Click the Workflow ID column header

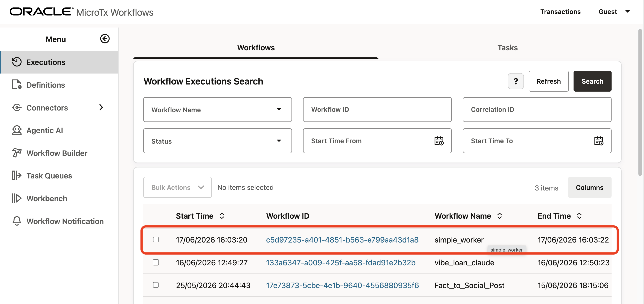coord(287,216)
